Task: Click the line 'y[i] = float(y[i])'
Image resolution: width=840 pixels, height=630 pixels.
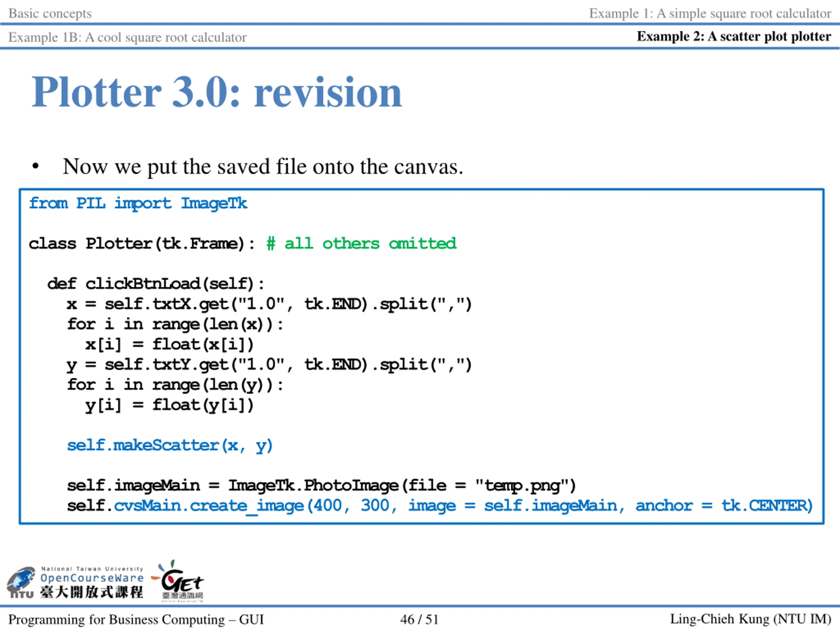Action: (x=169, y=405)
